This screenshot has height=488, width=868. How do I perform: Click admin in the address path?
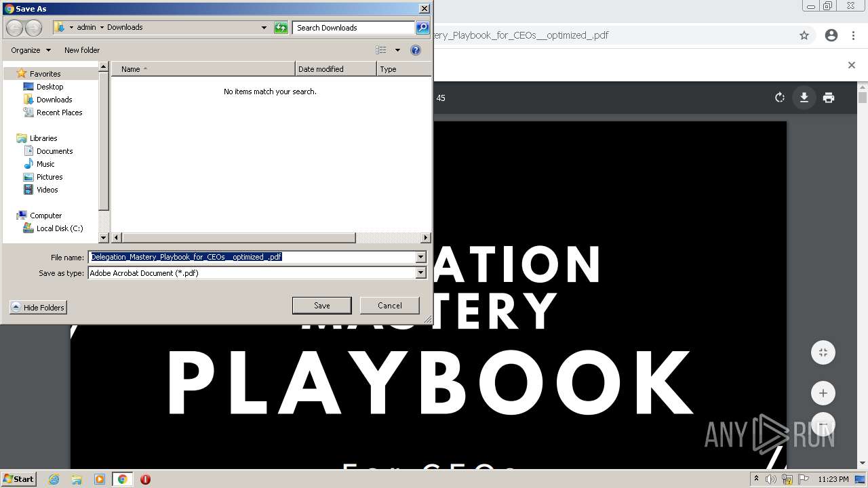86,28
